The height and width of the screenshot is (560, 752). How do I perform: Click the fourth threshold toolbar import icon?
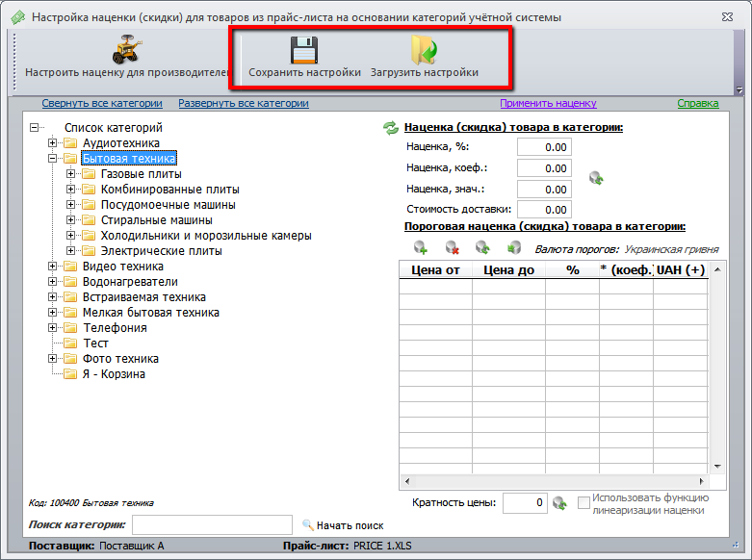[514, 247]
